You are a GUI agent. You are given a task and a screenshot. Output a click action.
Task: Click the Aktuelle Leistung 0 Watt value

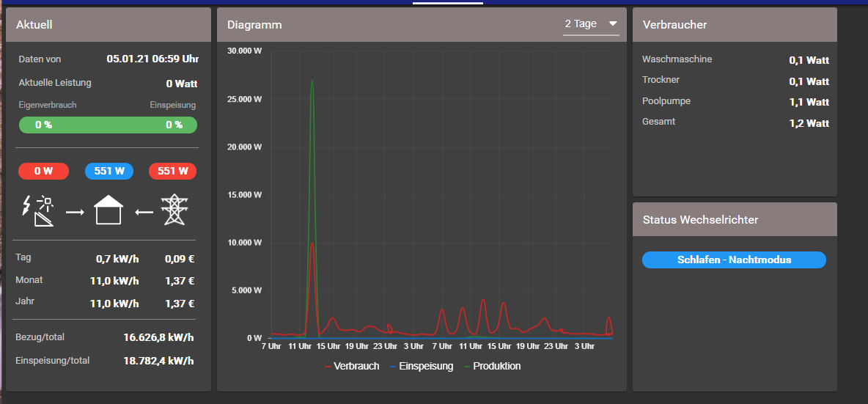(x=182, y=84)
